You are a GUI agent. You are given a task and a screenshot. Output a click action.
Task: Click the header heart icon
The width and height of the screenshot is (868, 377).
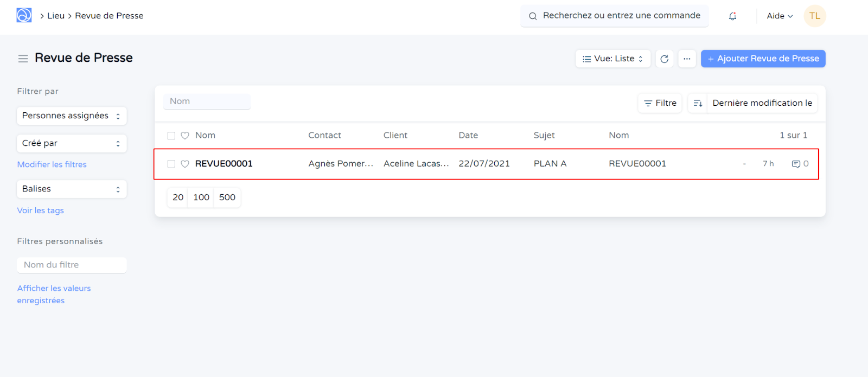[185, 136]
